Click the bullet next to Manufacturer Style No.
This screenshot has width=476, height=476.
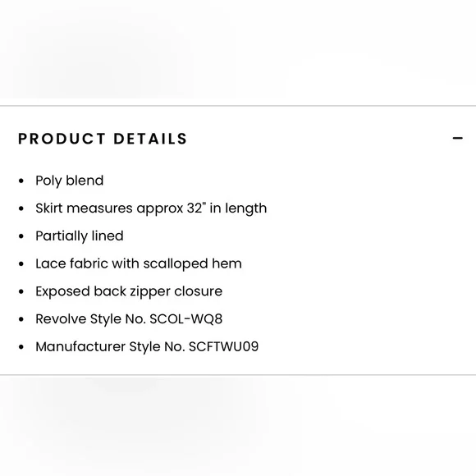pos(21,347)
